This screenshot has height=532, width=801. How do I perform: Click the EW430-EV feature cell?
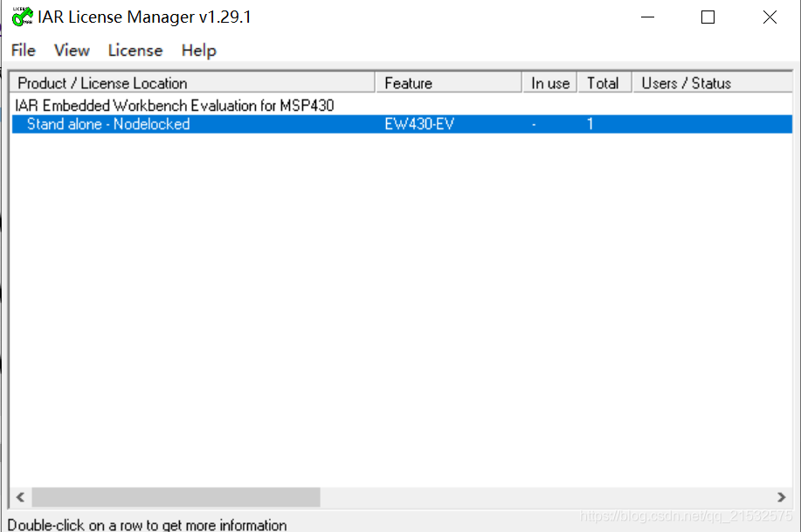(x=419, y=124)
